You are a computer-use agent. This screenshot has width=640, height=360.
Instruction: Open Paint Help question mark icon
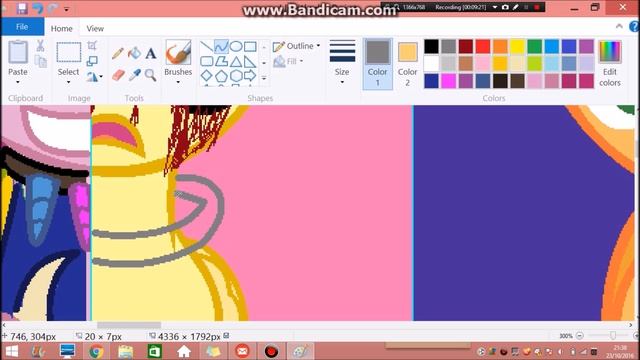click(634, 27)
